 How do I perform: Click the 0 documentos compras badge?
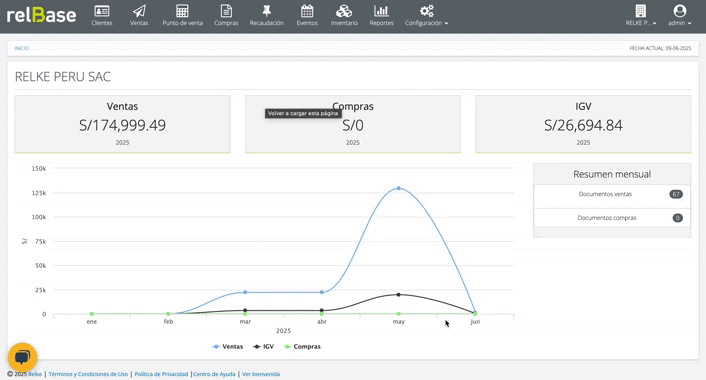click(678, 218)
